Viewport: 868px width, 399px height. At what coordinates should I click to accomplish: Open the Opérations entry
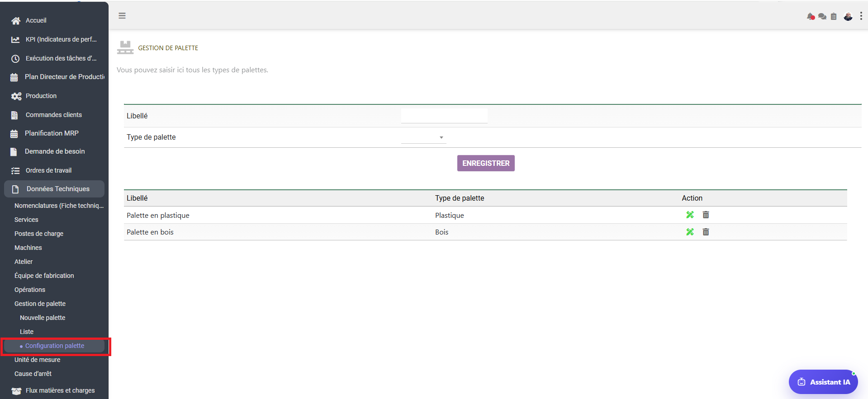pyautogui.click(x=30, y=290)
